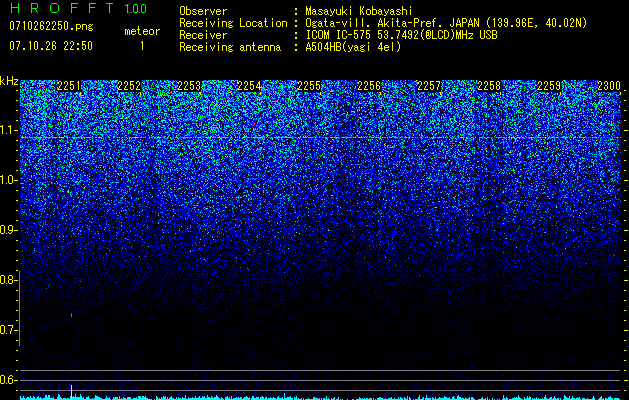This screenshot has width=629, height=400.
Task: Click the yellow meteor spike in bottom graph
Action: (x=71, y=391)
